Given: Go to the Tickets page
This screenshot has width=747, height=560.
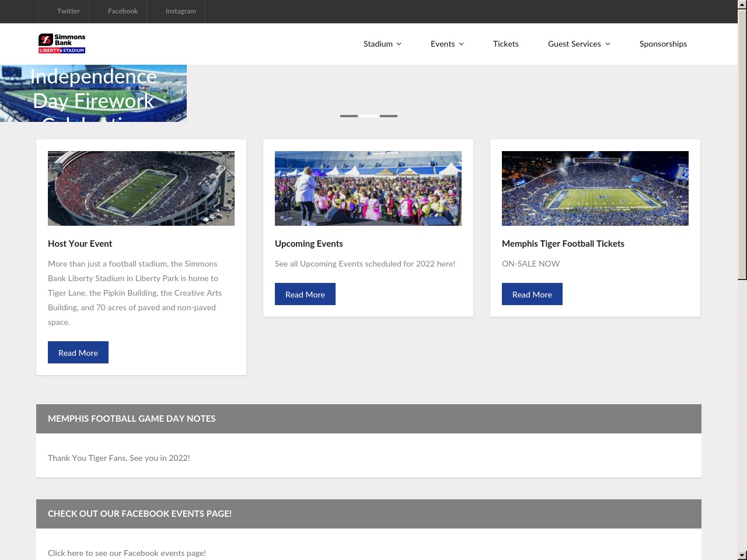Looking at the screenshot, I should coord(505,44).
